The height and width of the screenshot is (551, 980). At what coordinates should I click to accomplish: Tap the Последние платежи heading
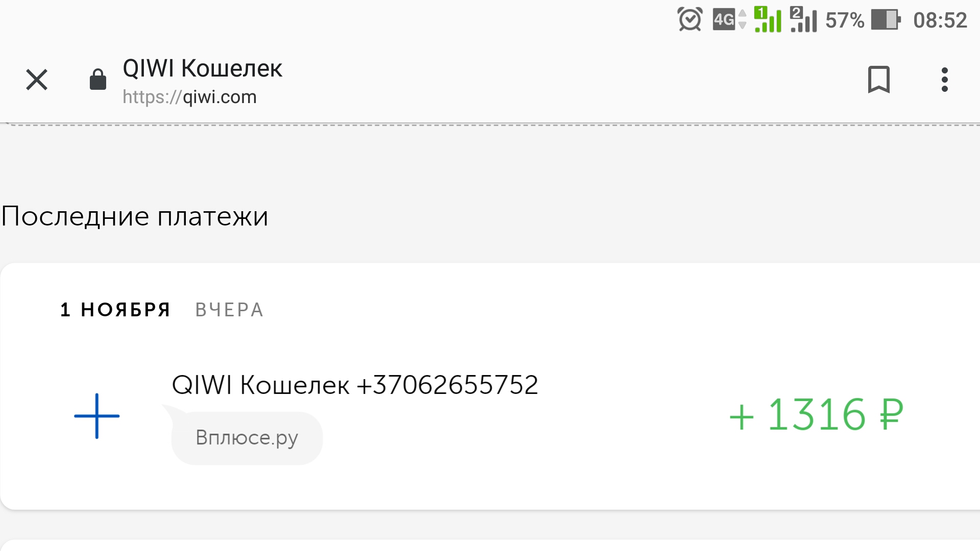tap(135, 216)
